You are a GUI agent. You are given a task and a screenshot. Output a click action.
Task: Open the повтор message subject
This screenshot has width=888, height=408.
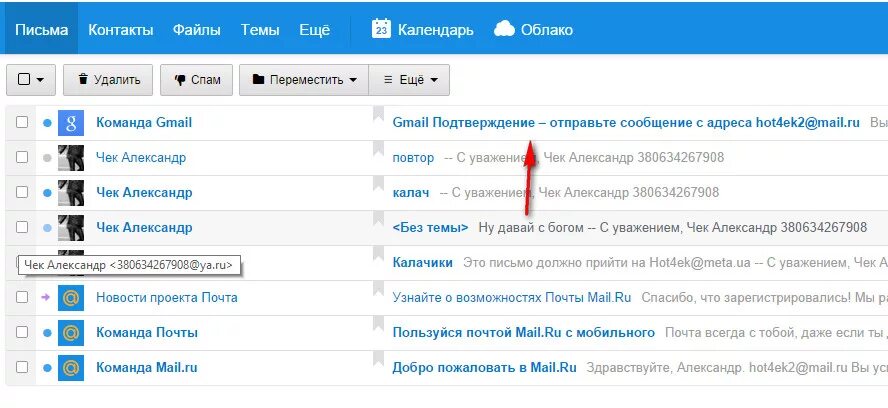[413, 158]
